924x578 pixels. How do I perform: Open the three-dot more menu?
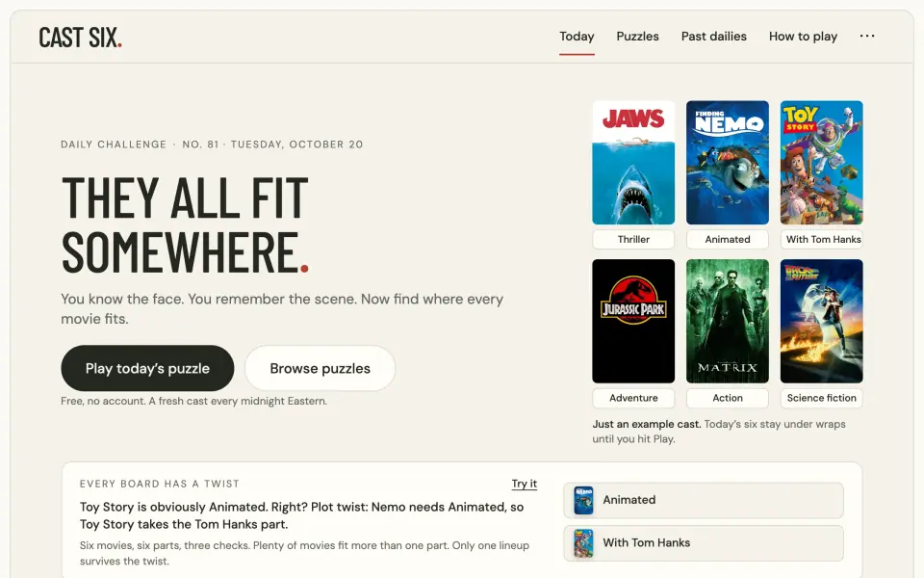pyautogui.click(x=867, y=36)
